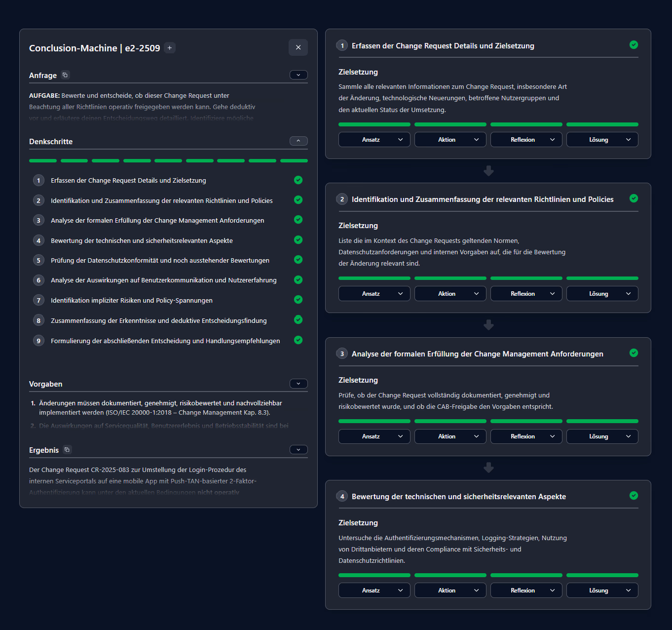This screenshot has width=672, height=630.
Task: Open Ansatz dropdown in step 1 card
Action: click(x=374, y=140)
